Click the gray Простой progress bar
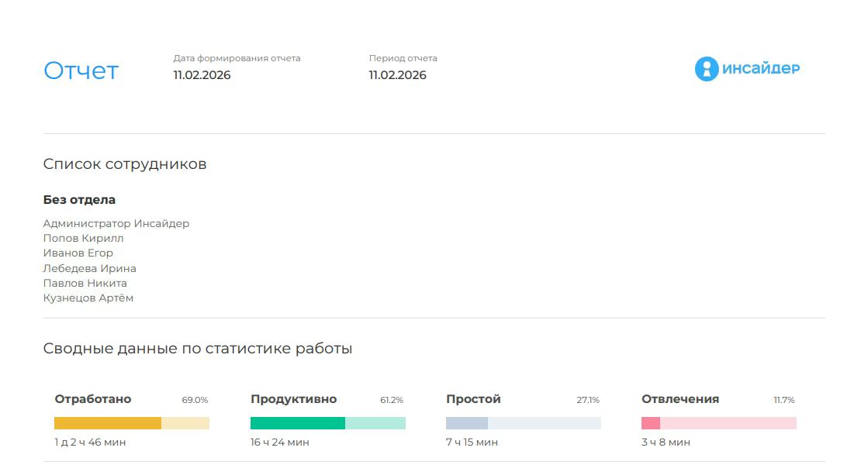The image size is (868, 472). click(x=523, y=423)
